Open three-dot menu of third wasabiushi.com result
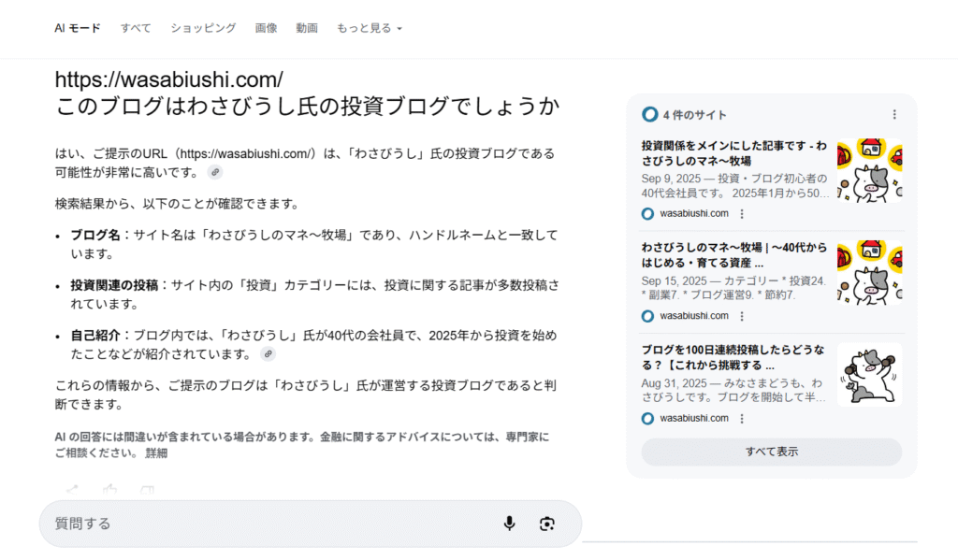Image resolution: width=958 pixels, height=560 pixels. (742, 418)
